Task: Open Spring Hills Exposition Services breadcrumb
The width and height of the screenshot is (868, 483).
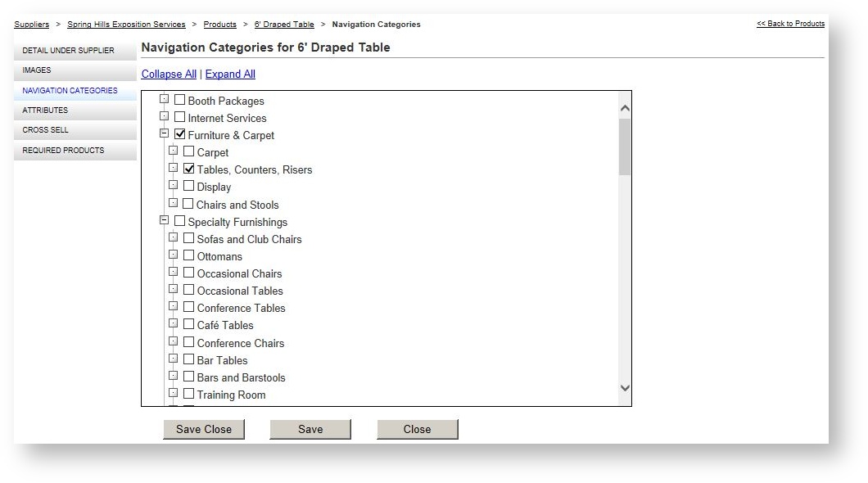Action: (126, 25)
